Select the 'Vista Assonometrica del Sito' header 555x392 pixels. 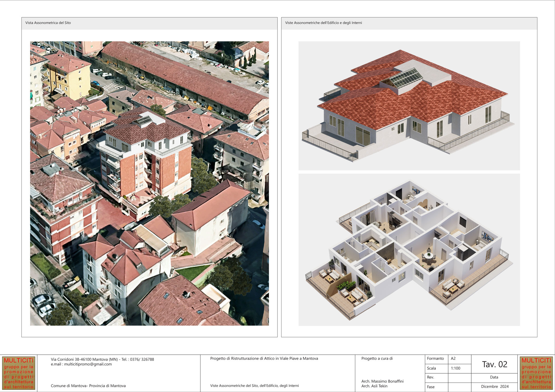click(x=48, y=23)
